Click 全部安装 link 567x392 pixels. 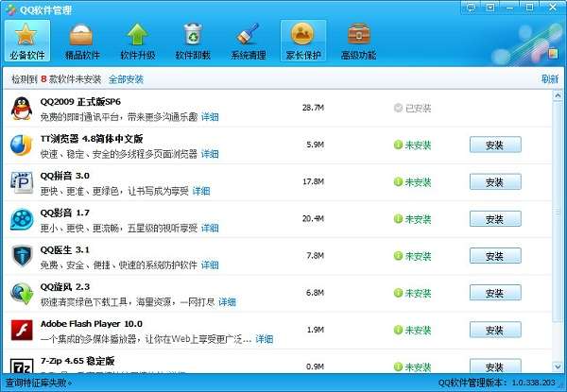[x=126, y=79]
